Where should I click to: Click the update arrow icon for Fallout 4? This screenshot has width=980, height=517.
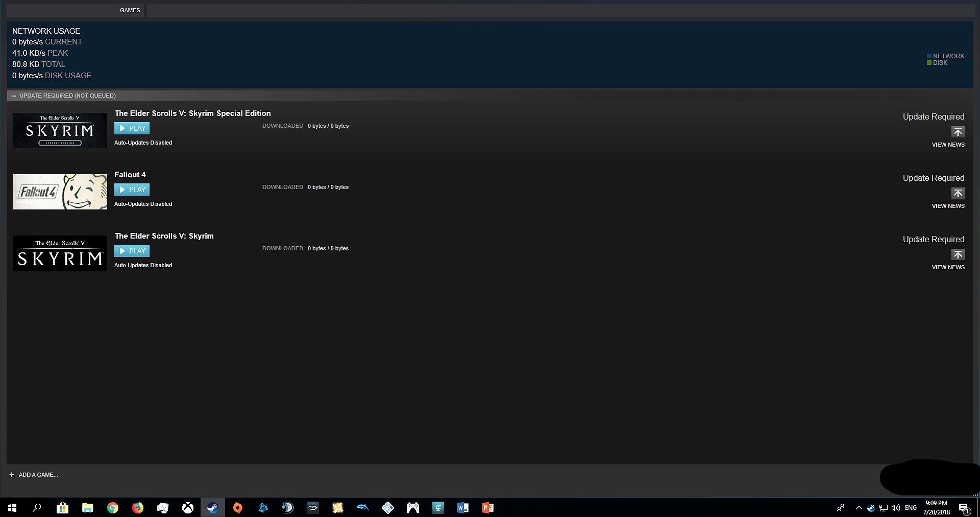[958, 193]
